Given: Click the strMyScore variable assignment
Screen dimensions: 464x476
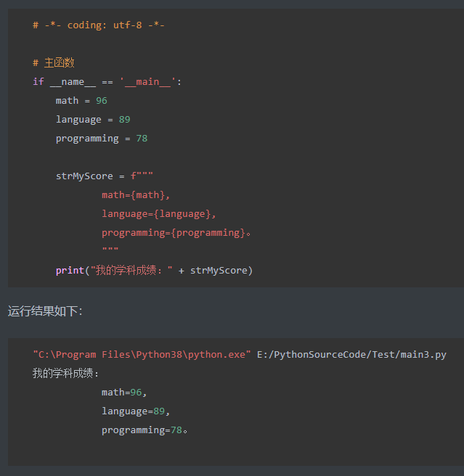Looking at the screenshot, I should (84, 176).
